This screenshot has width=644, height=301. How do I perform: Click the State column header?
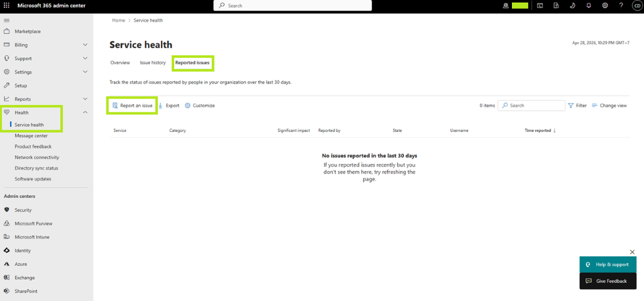pos(397,131)
